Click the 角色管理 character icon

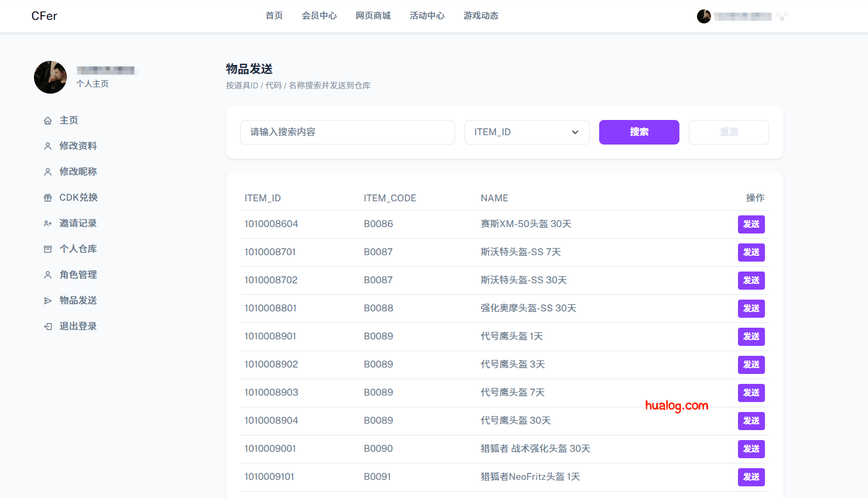(x=48, y=274)
